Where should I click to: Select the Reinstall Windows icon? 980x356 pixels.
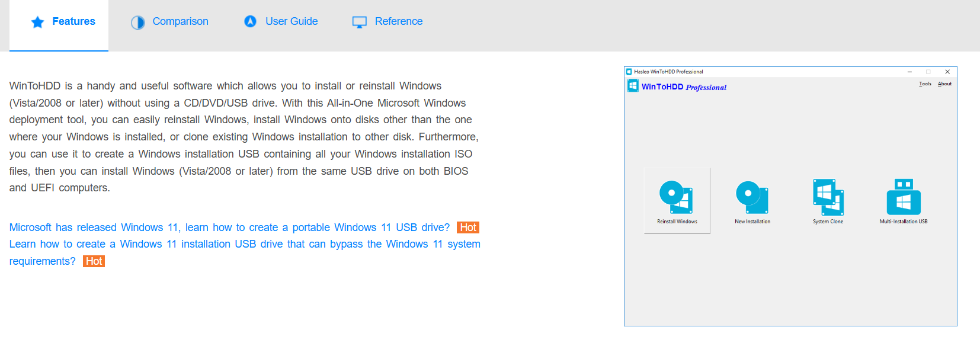click(x=677, y=197)
